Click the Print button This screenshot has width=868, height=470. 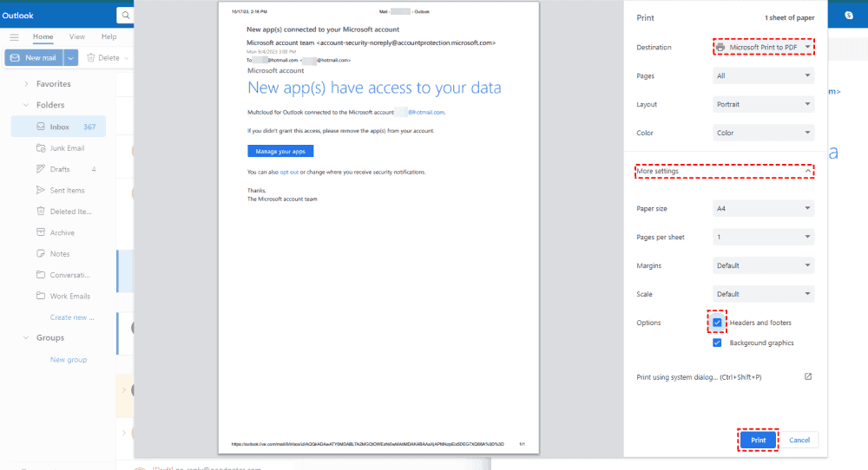[758, 441]
